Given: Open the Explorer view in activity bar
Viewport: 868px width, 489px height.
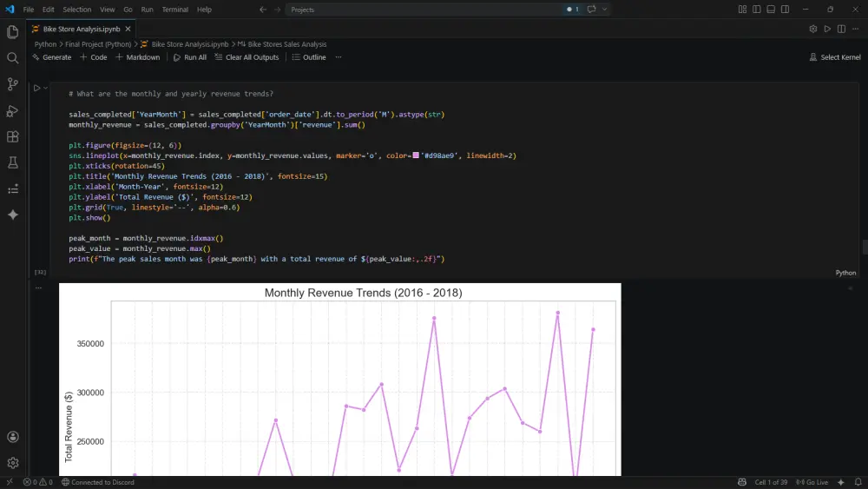Looking at the screenshot, I should (13, 32).
